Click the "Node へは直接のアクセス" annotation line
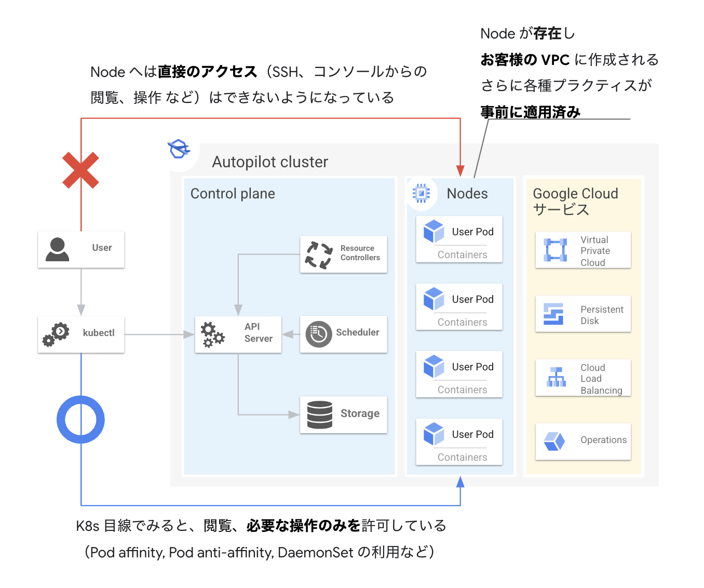Screen dimensions: 704x588 259,72
